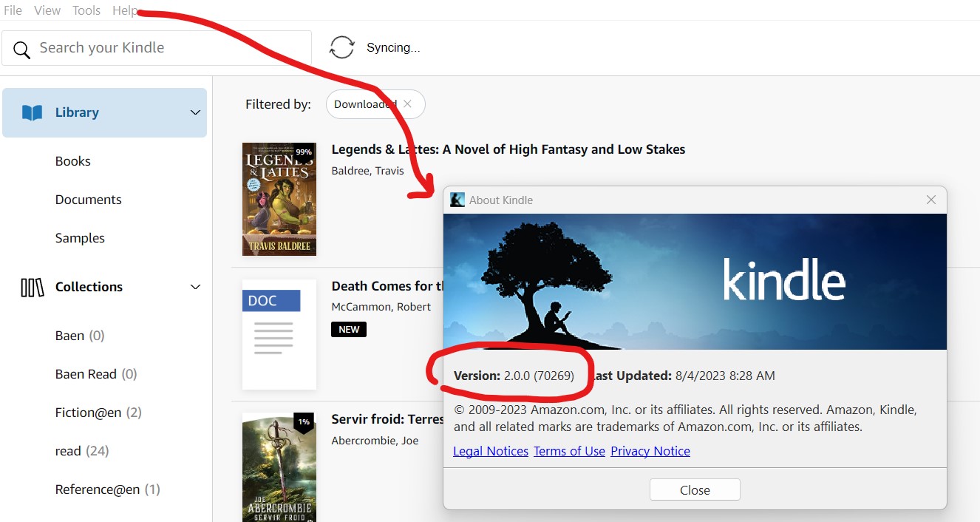Screen dimensions: 980x522
Task: Click the Syncing refresh icon
Action: (341, 47)
